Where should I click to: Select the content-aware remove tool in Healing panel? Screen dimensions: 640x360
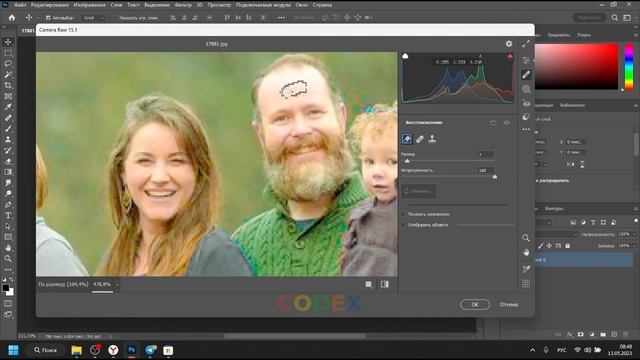(x=407, y=139)
